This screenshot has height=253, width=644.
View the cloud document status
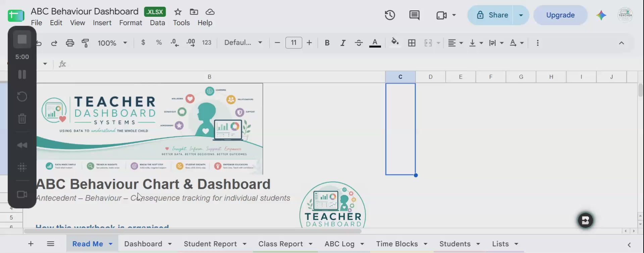click(x=210, y=12)
